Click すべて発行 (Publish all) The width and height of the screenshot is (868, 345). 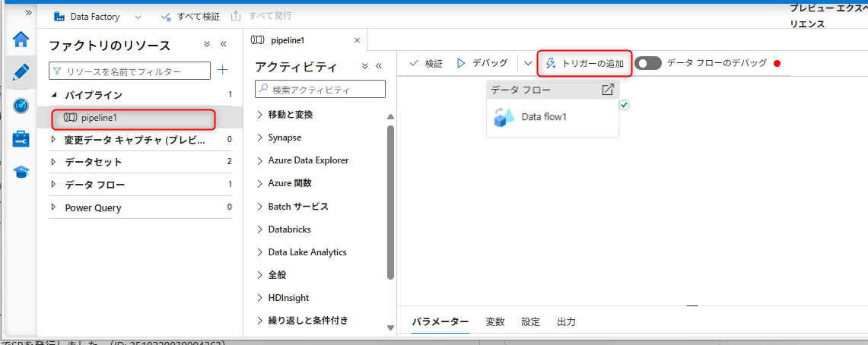(x=261, y=16)
